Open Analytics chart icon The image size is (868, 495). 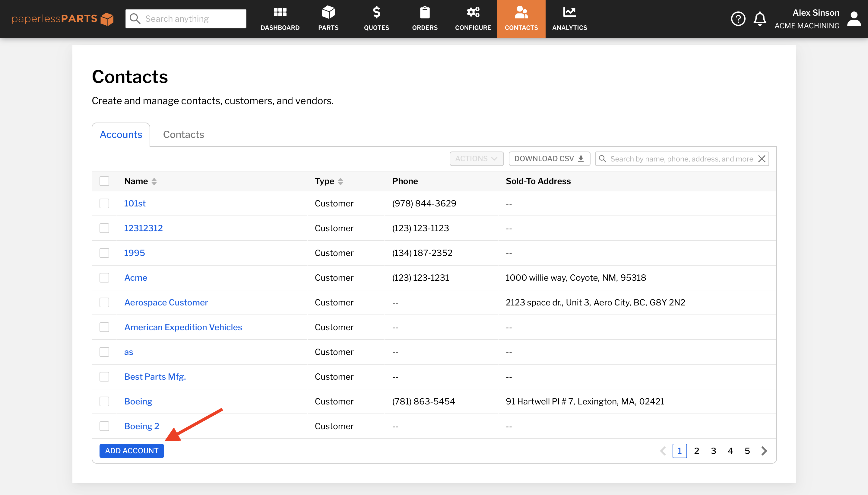pos(569,13)
